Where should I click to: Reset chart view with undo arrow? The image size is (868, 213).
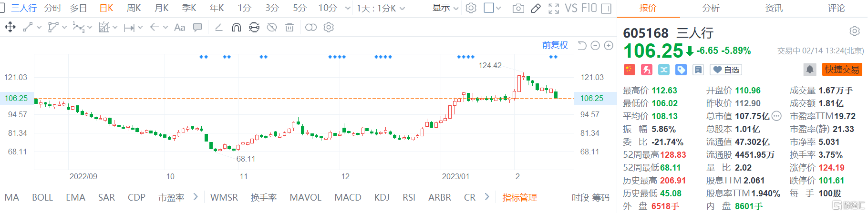pos(582,45)
